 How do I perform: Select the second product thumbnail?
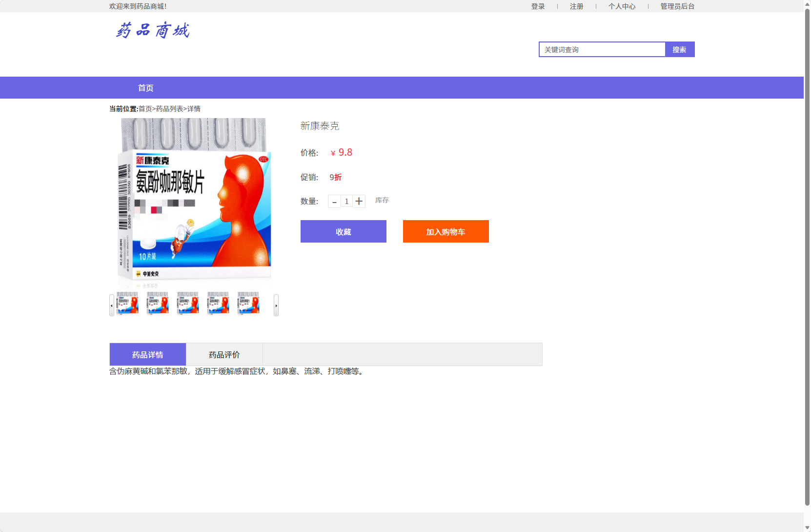(x=157, y=303)
